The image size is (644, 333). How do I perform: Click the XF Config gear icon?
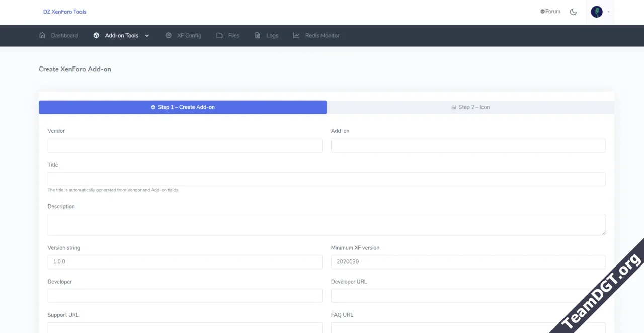(x=169, y=36)
